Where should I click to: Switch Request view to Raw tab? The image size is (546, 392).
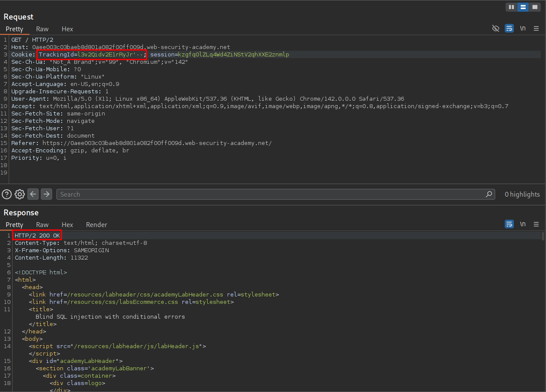42,29
